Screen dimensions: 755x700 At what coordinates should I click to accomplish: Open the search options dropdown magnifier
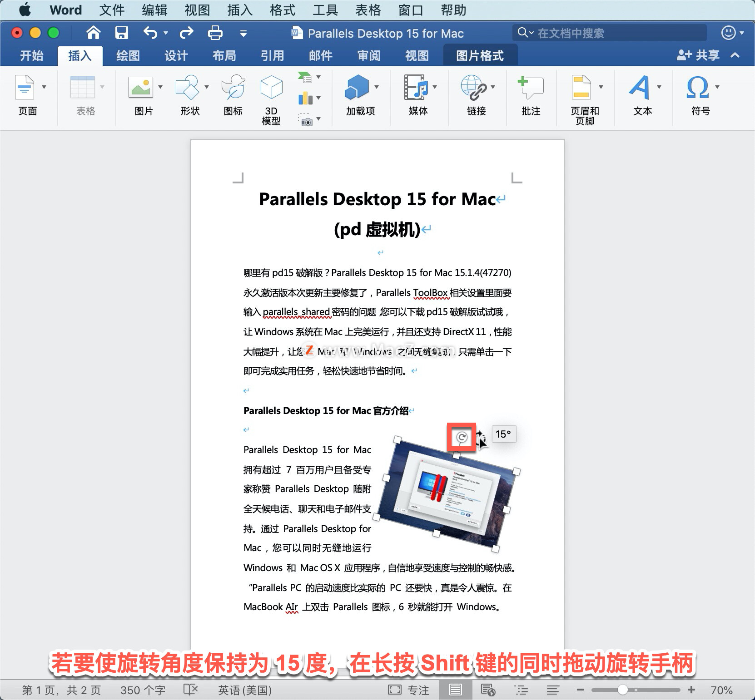click(526, 33)
